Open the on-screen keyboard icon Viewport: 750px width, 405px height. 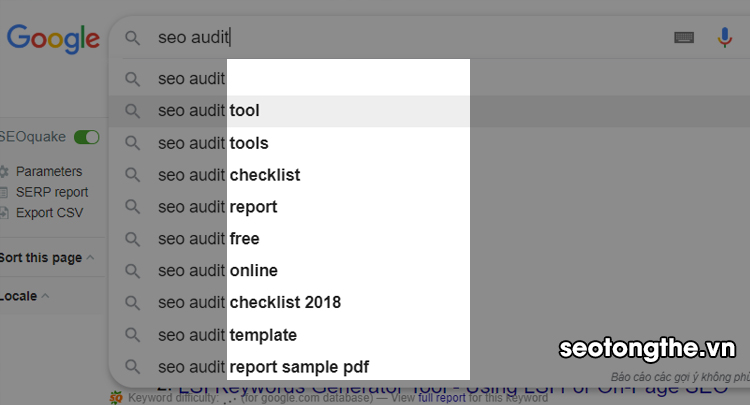pyautogui.click(x=684, y=38)
